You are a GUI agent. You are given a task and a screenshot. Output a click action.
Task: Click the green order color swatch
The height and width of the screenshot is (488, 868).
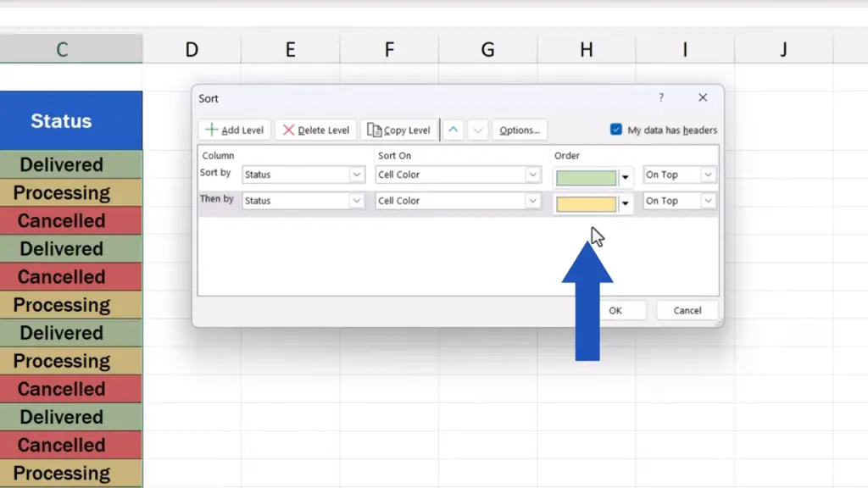pos(586,178)
